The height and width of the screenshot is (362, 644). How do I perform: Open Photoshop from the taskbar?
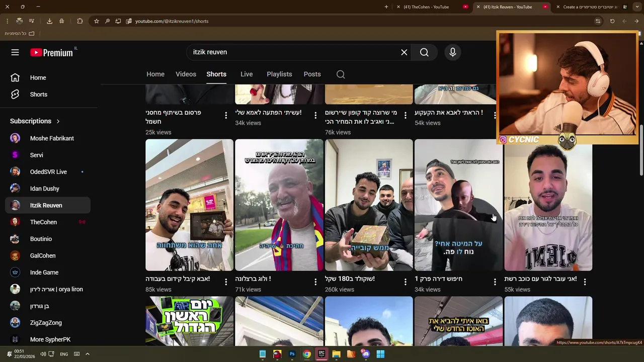[x=292, y=354]
